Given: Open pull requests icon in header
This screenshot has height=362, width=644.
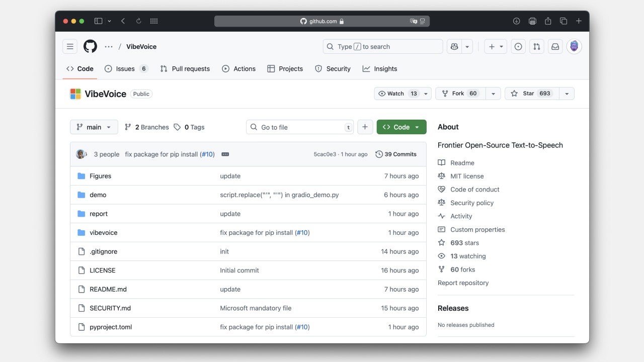Looking at the screenshot, I should pos(537,46).
